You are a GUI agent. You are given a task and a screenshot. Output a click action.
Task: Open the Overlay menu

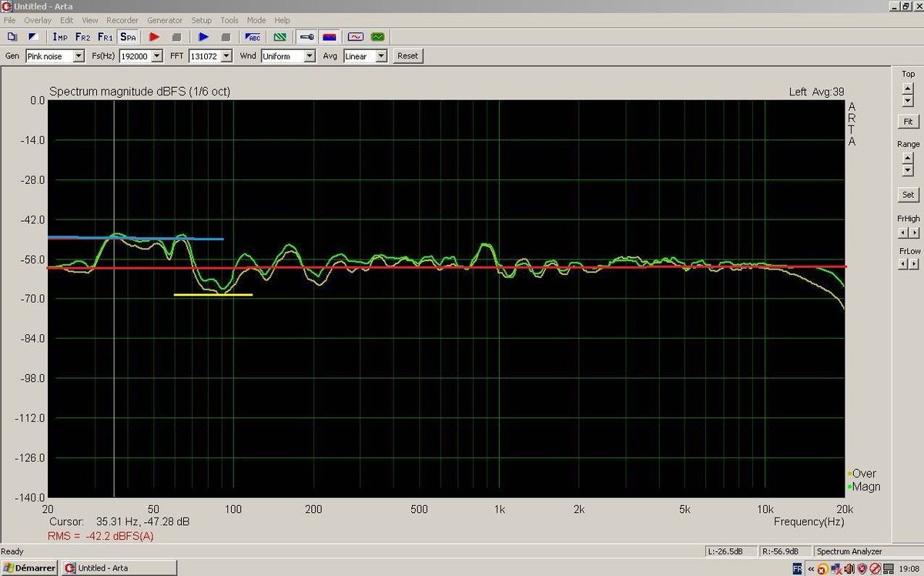click(38, 20)
